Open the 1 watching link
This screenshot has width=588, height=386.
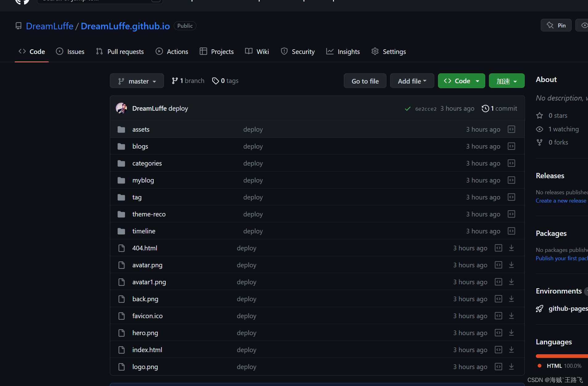[x=558, y=129]
